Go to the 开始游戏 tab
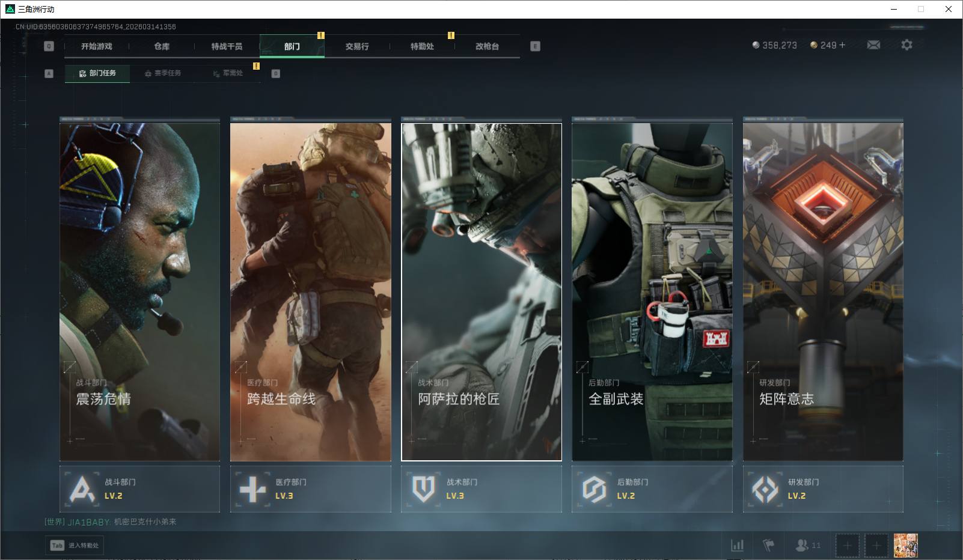963x560 pixels. tap(97, 46)
